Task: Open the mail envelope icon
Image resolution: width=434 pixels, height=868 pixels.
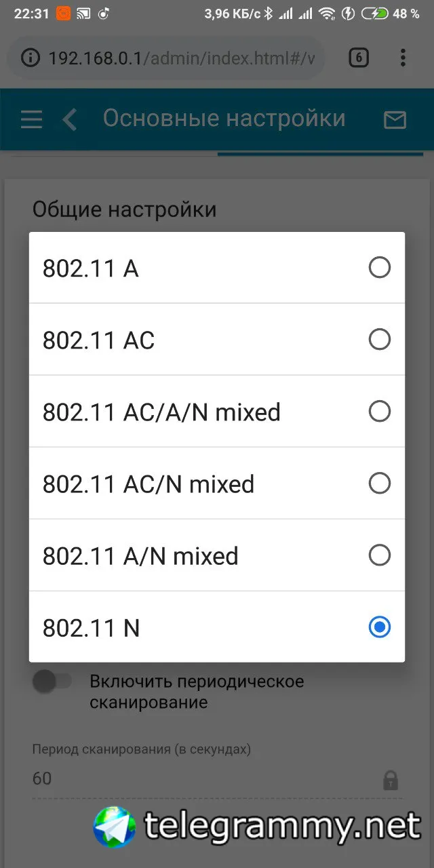Action: (x=395, y=120)
